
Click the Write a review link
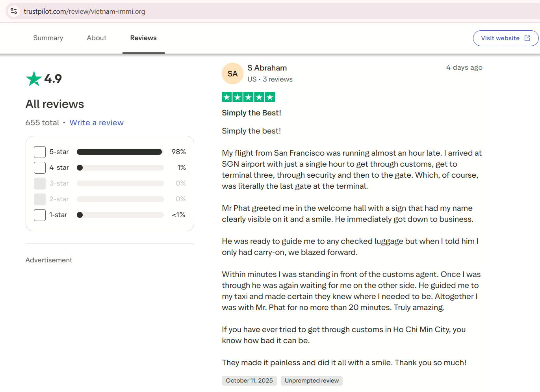[x=96, y=123]
